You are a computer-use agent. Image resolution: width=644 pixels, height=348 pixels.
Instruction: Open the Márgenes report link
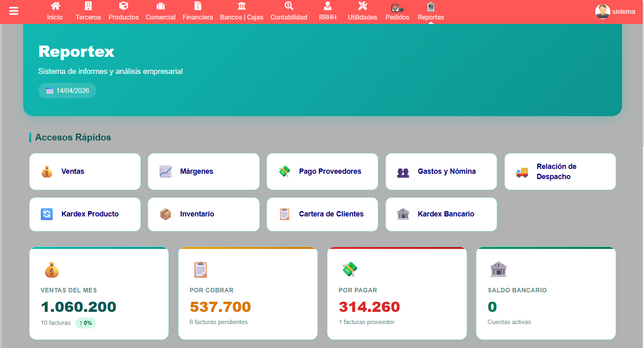(x=204, y=171)
